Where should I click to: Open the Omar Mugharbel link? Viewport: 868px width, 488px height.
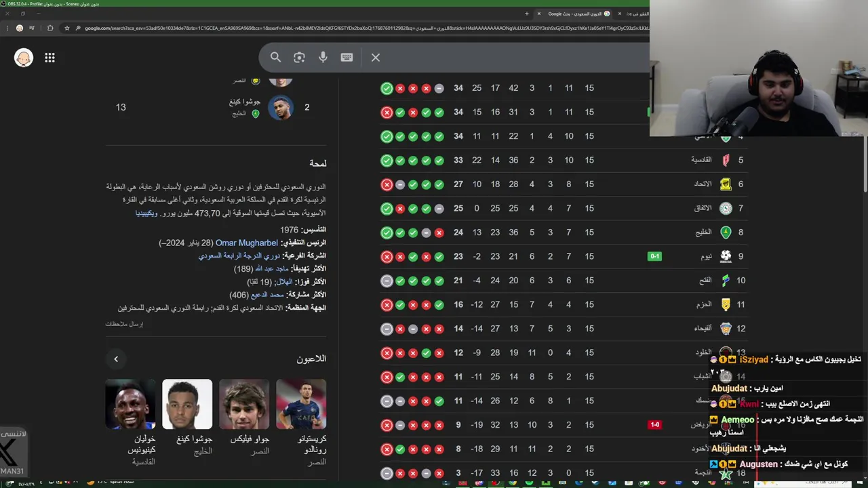tap(247, 243)
